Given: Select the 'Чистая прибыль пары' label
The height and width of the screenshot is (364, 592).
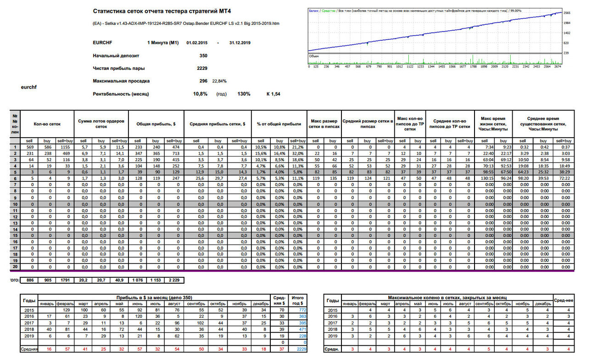Looking at the screenshot, I should (x=118, y=68).
